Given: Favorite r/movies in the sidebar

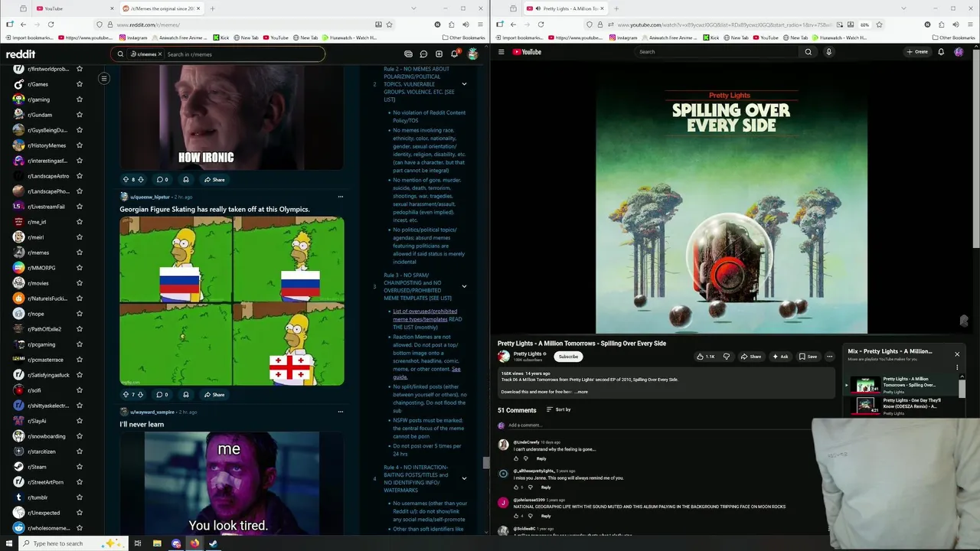Looking at the screenshot, I should pyautogui.click(x=79, y=283).
